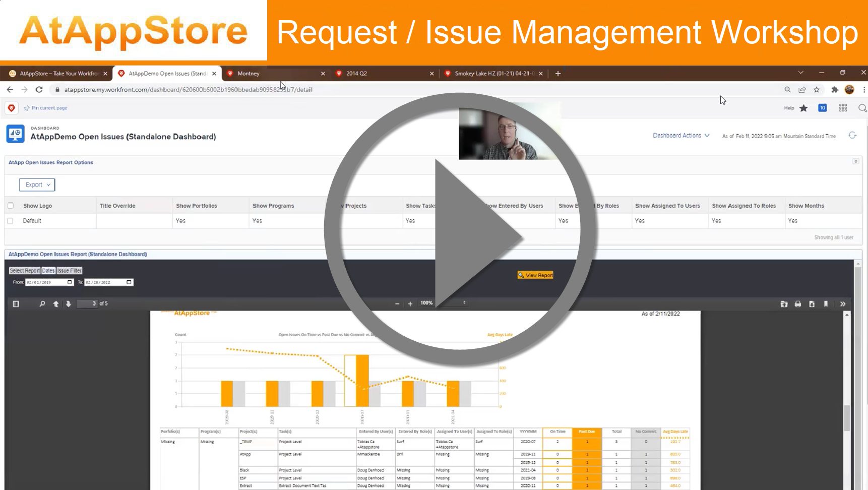Viewport: 868px width, 490px height.
Task: Toggle the Show Logo header checkbox
Action: [x=11, y=206]
